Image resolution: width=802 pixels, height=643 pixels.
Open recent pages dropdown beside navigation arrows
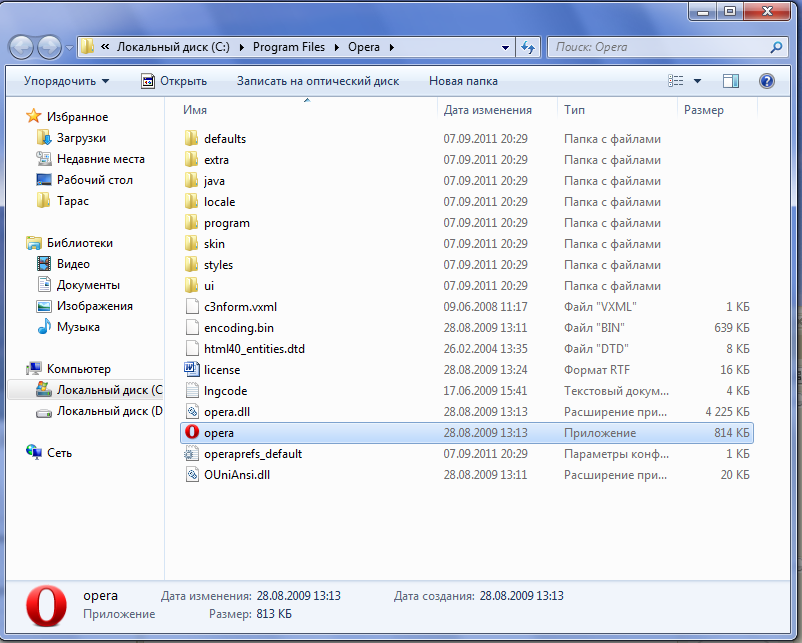click(x=69, y=48)
